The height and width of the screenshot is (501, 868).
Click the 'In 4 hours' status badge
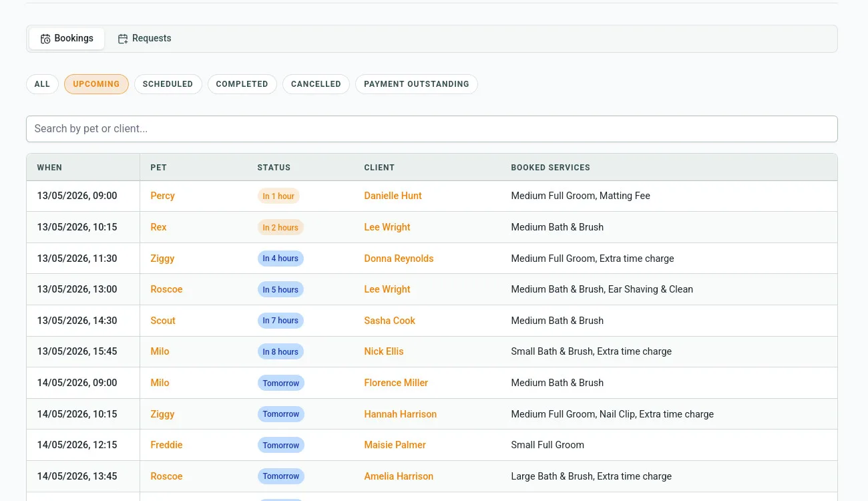(x=280, y=259)
